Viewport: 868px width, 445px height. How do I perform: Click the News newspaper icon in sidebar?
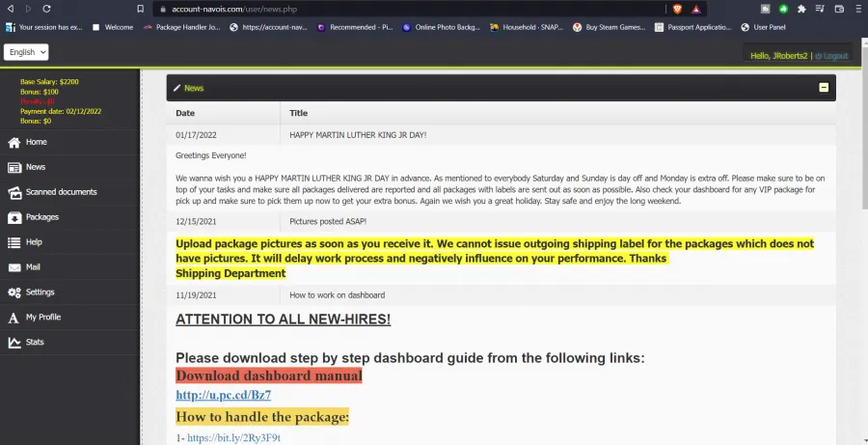[x=14, y=167]
